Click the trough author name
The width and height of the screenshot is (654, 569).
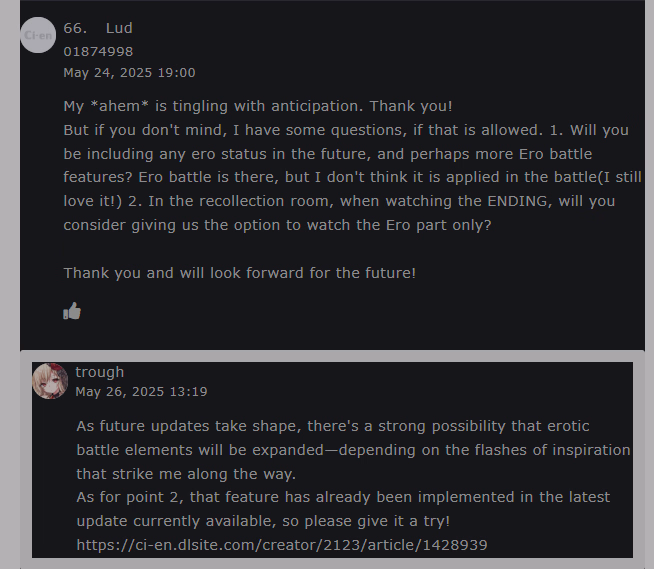point(99,372)
